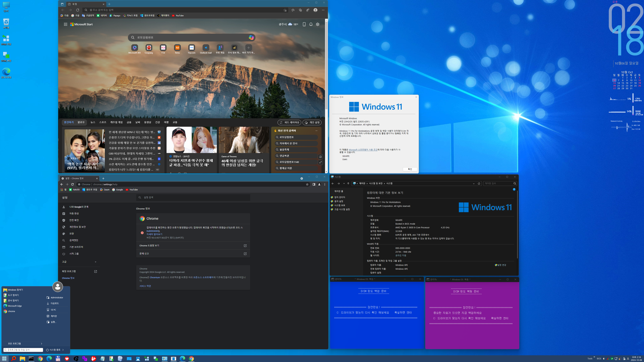Open Downloads from Start menu
Screen dimensions: 644x362
point(55,303)
